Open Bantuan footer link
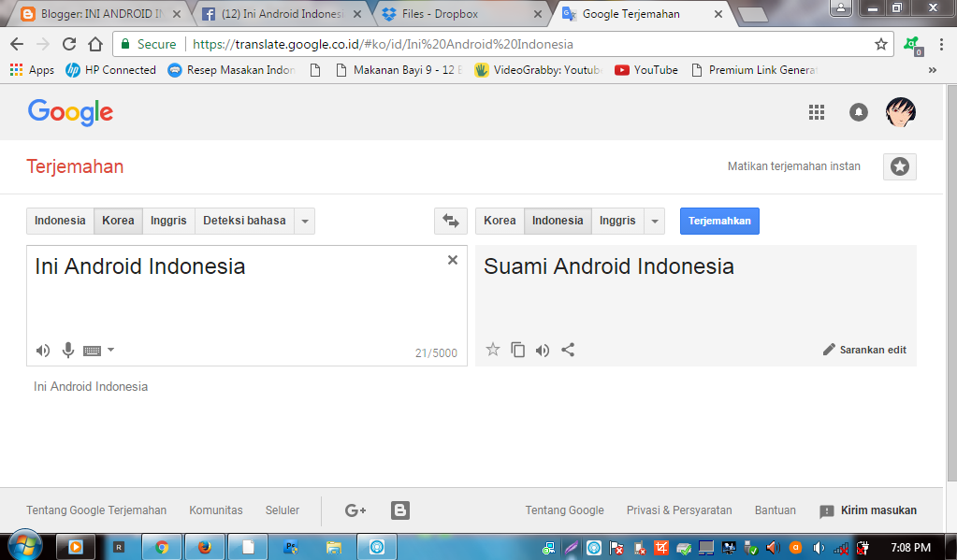 click(x=776, y=510)
